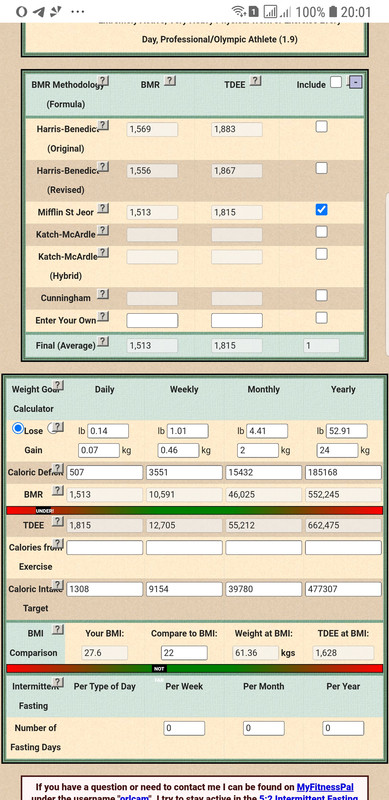Click Harris-Benedict Revised TDEE value 1,867
The image size is (389, 800).
click(x=237, y=171)
